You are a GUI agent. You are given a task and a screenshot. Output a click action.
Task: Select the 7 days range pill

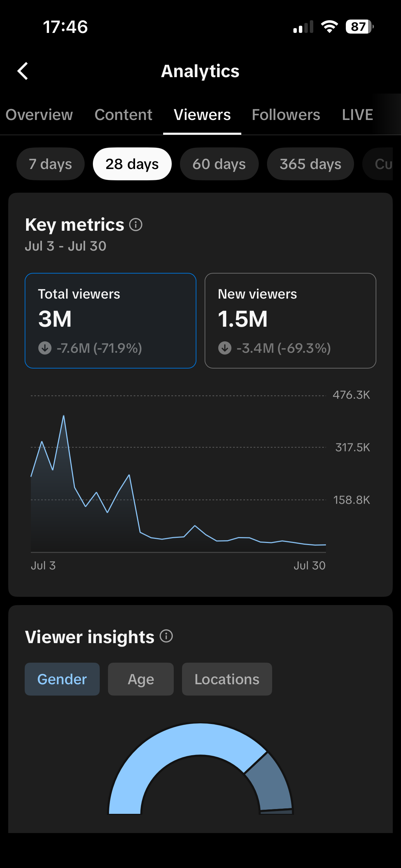pos(50,164)
